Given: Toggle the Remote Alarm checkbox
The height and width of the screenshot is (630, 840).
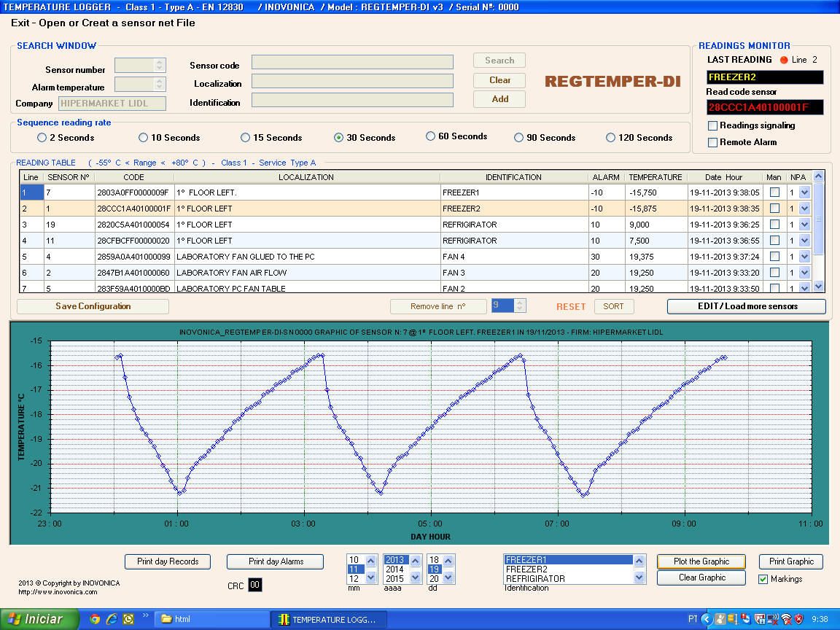Looking at the screenshot, I should tap(713, 142).
